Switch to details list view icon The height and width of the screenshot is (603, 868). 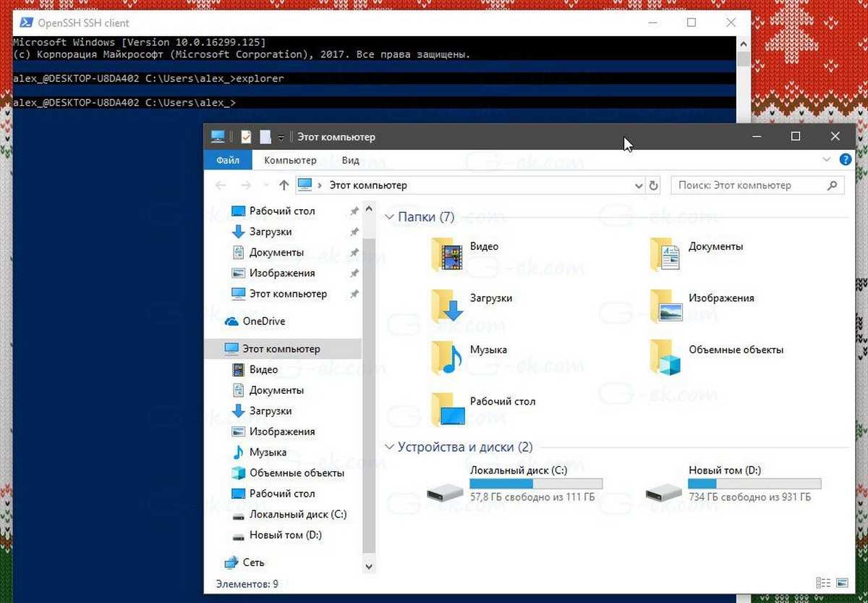[x=822, y=583]
